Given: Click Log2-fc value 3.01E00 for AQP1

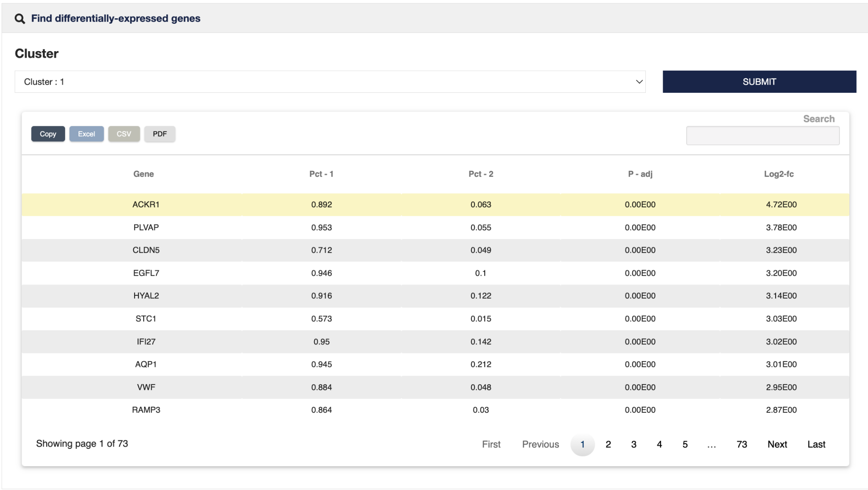Looking at the screenshot, I should (781, 364).
